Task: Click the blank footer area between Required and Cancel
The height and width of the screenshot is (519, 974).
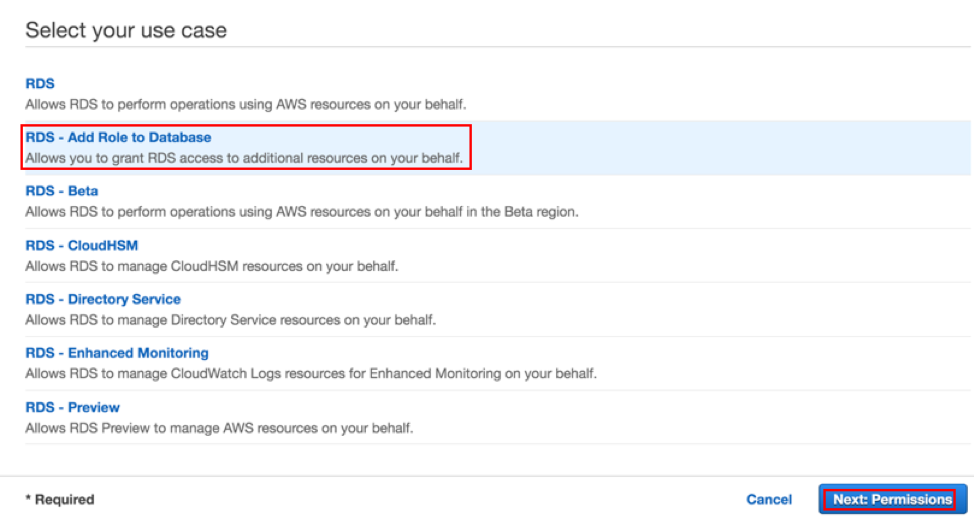Action: (420, 499)
